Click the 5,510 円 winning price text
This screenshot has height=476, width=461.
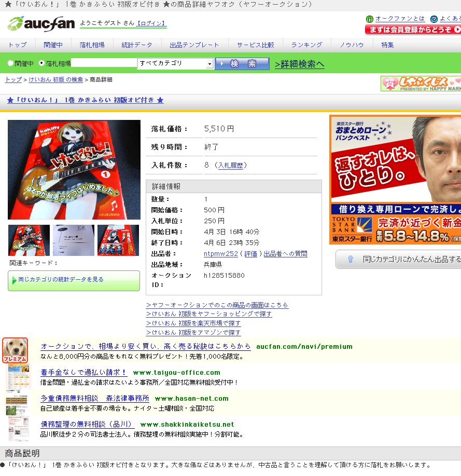(219, 129)
